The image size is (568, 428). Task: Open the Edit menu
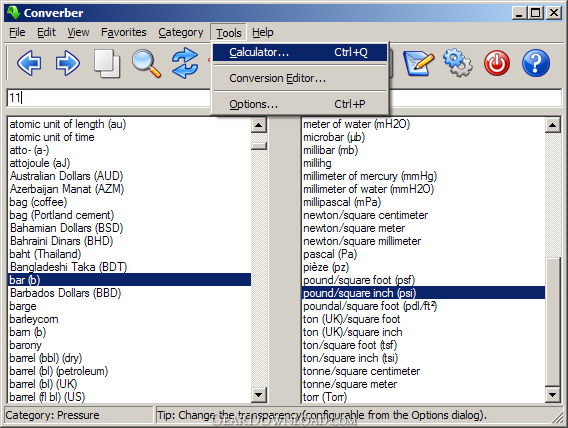(46, 32)
